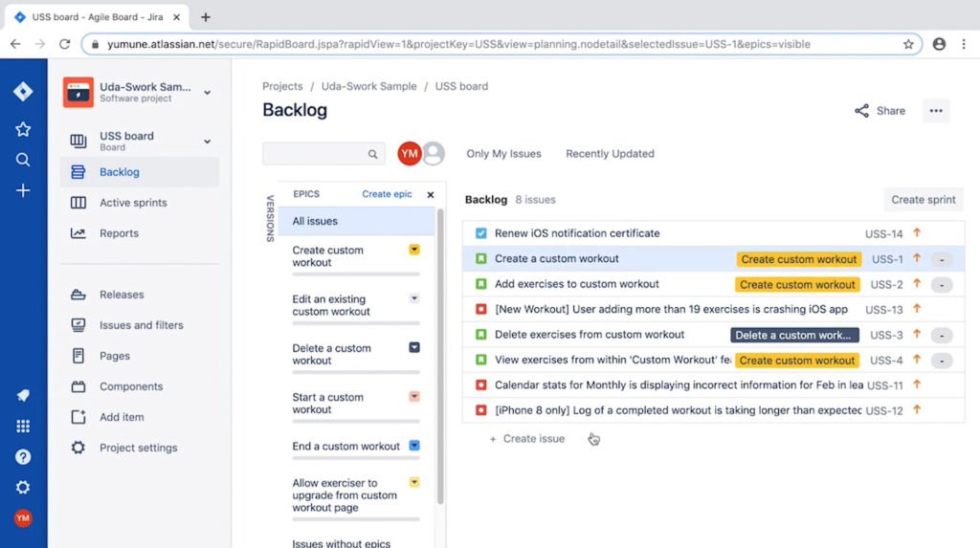This screenshot has width=980, height=548.
Task: Click the plus create icon in sidebar
Action: 23,190
